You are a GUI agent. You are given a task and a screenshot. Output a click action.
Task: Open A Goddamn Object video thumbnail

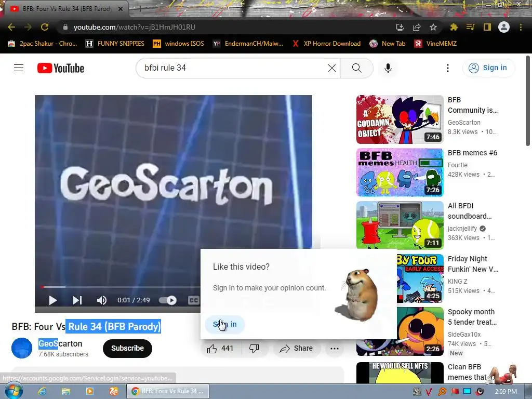pyautogui.click(x=400, y=119)
